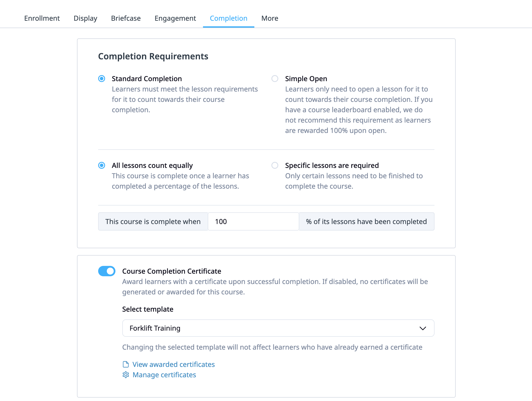Disable the Course Completion Certificate toggle
Viewport: 532px width, 401px height.
tap(107, 271)
